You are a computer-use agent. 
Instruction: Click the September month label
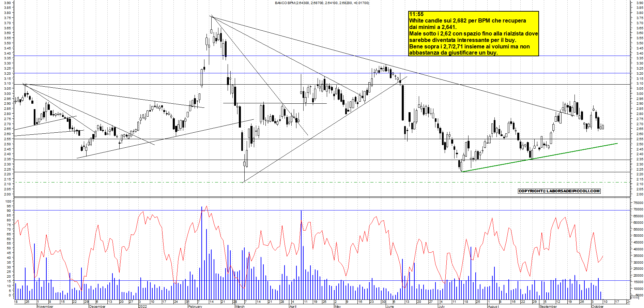click(x=548, y=306)
